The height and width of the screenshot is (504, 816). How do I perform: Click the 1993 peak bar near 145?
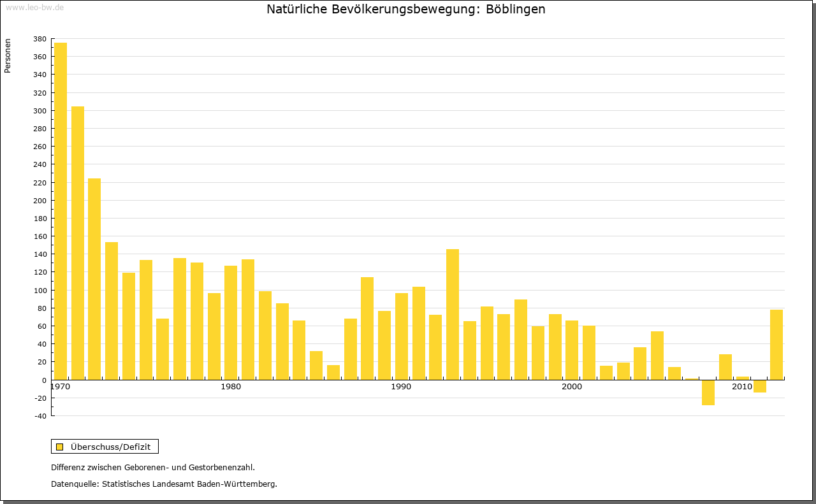tap(453, 314)
